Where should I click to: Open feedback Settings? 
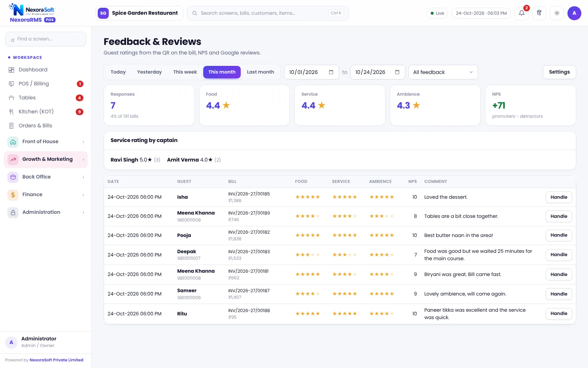(559, 72)
